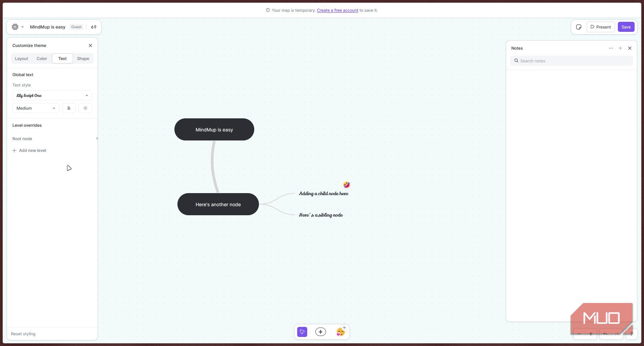Zoom out with the minus button

579,334
